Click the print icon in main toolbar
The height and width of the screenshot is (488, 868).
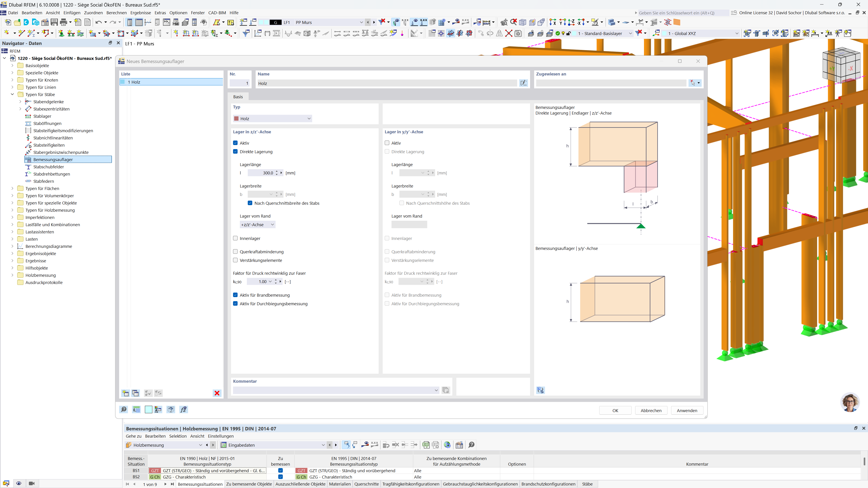63,22
